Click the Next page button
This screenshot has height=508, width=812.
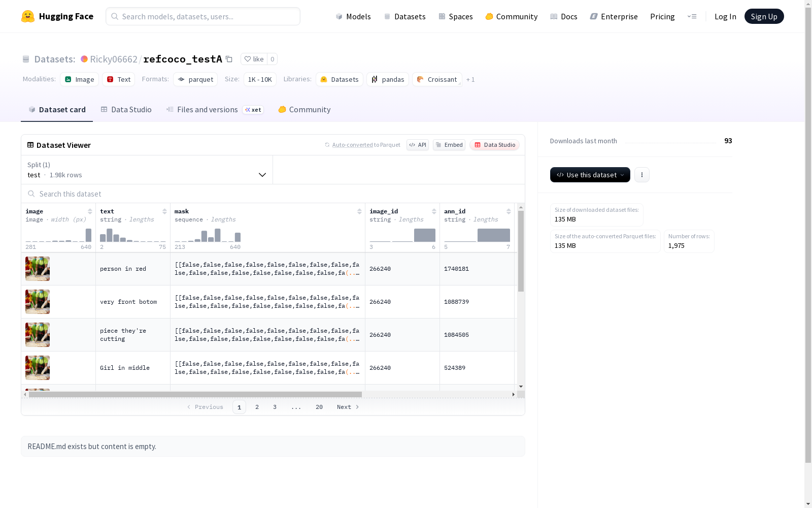coord(348,407)
